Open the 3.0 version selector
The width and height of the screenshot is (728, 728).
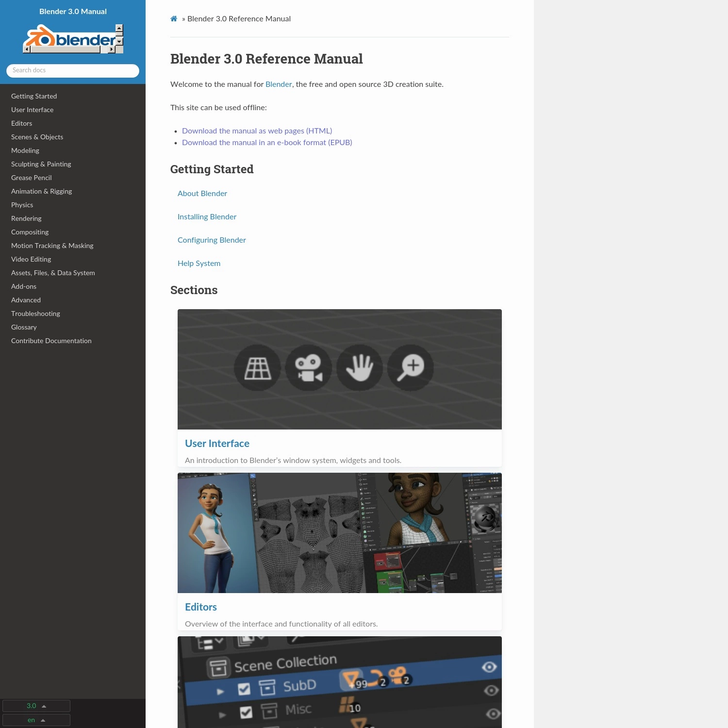(x=36, y=706)
